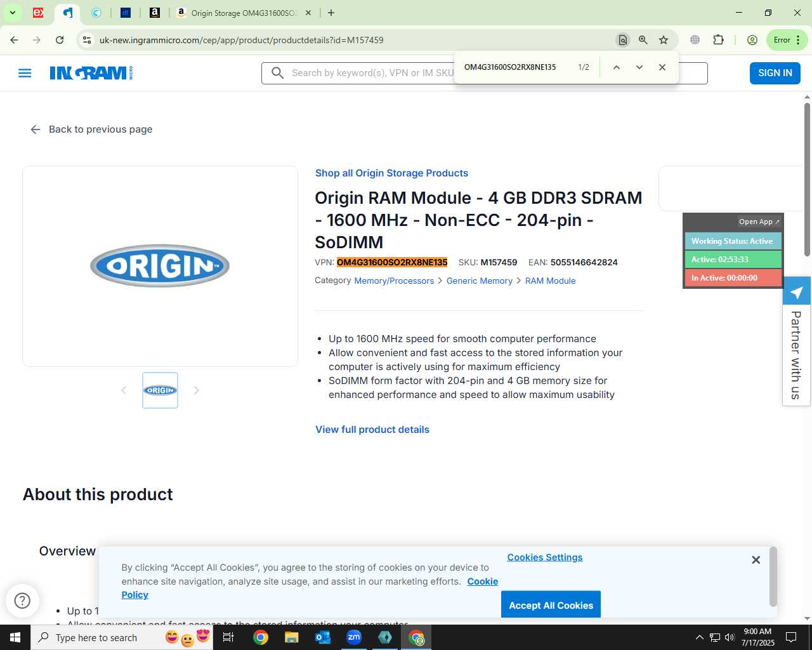Screen dimensions: 812x650
Task: Open the help question mark icon
Action: pos(22,600)
